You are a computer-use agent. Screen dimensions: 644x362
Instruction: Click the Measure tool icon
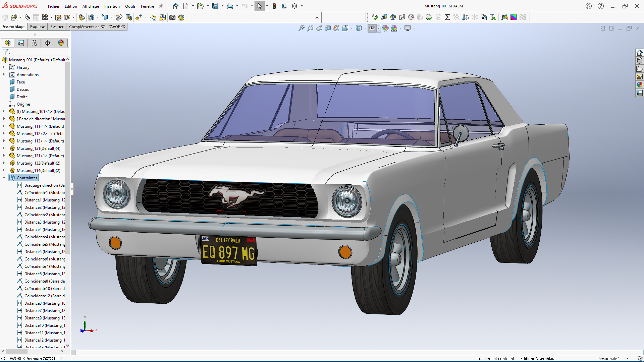tap(384, 17)
